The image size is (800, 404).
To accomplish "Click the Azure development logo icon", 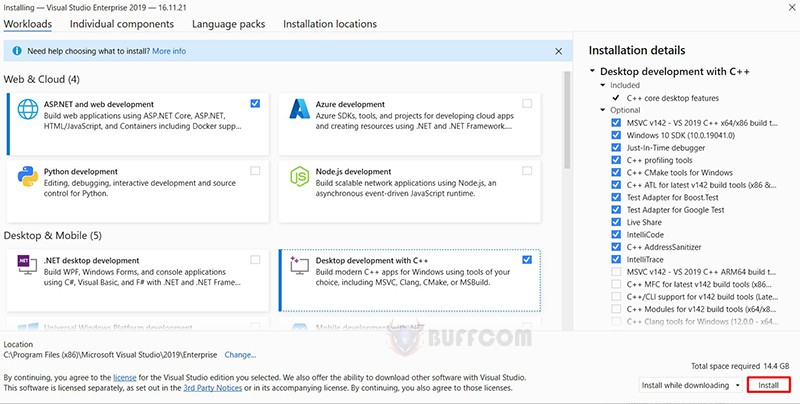I will click(x=299, y=109).
